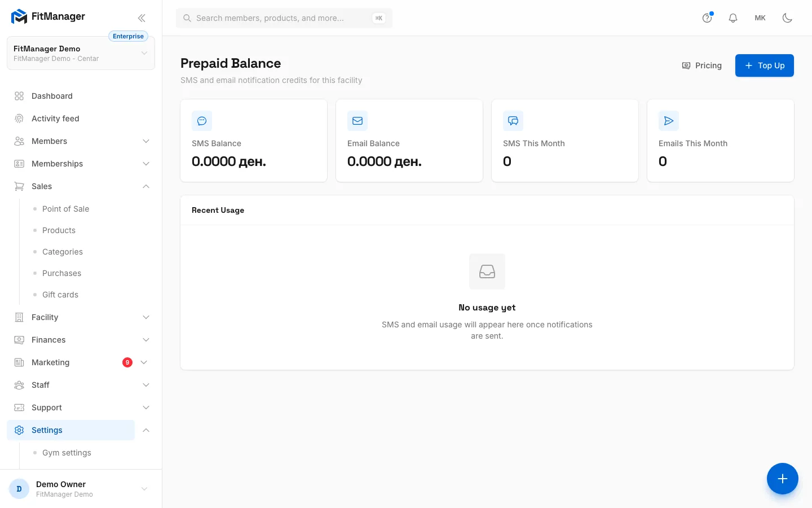
Task: Open the help icon in the top bar
Action: 707,18
